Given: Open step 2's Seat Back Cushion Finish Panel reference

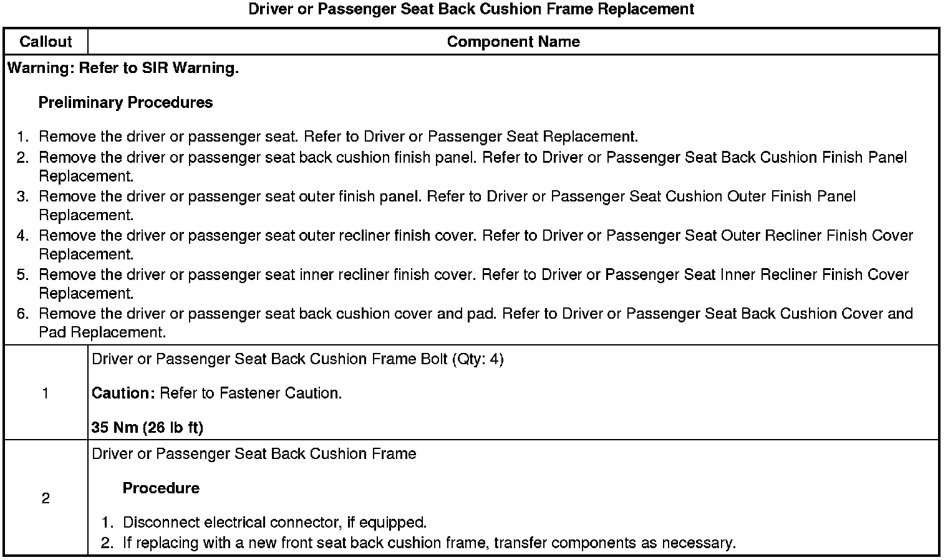Looking at the screenshot, I should click(723, 157).
